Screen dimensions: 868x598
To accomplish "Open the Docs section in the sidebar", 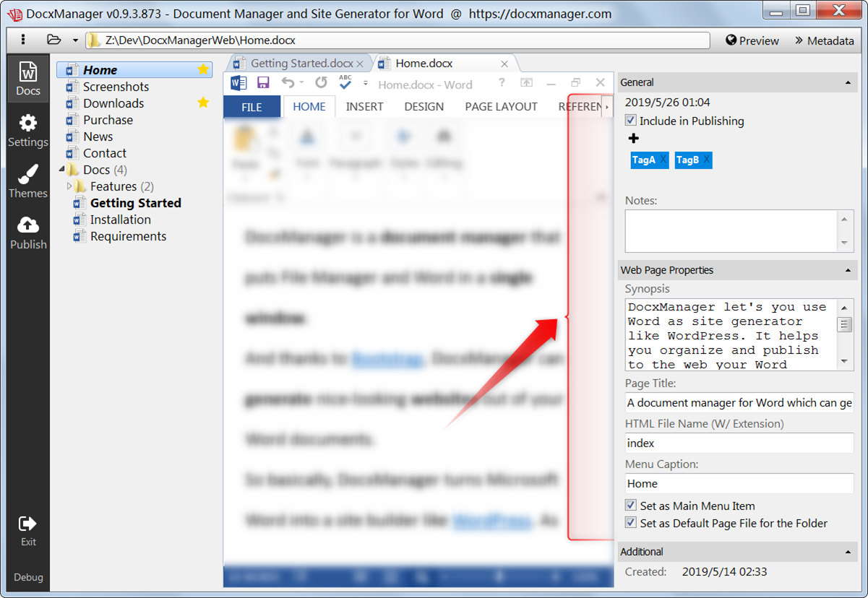I will (x=27, y=79).
